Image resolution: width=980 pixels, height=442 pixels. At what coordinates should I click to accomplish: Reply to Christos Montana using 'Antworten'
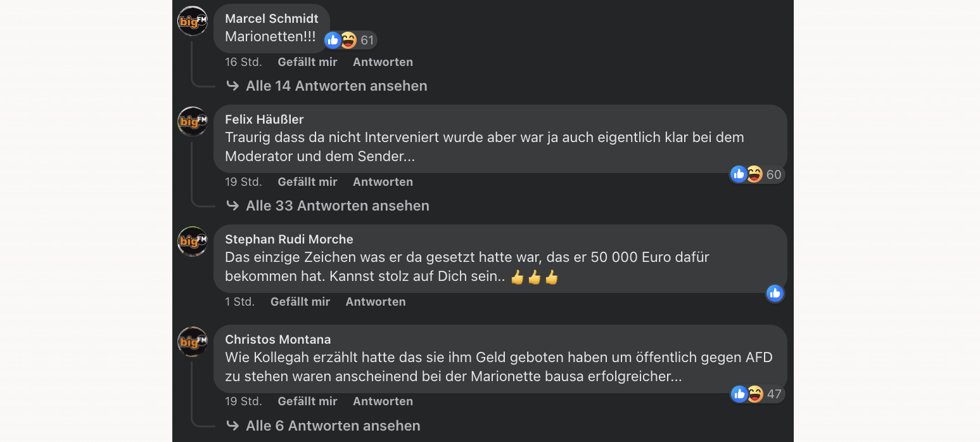tap(383, 401)
